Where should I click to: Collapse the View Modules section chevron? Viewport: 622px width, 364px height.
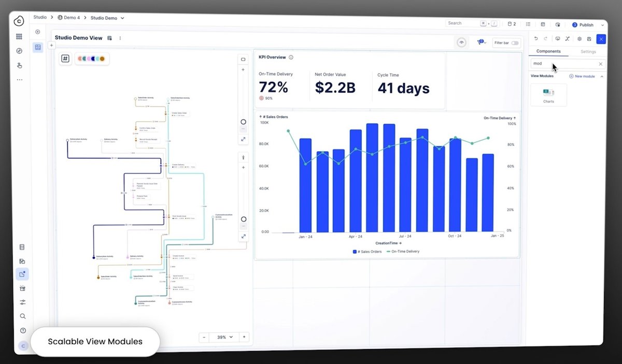(x=602, y=76)
